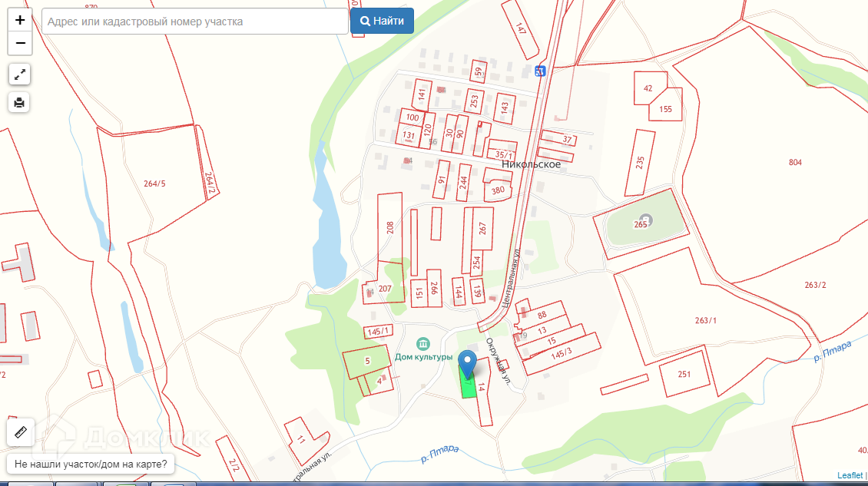The image size is (868, 486).
Task: Select parcel labeled 265
Action: coord(641,223)
